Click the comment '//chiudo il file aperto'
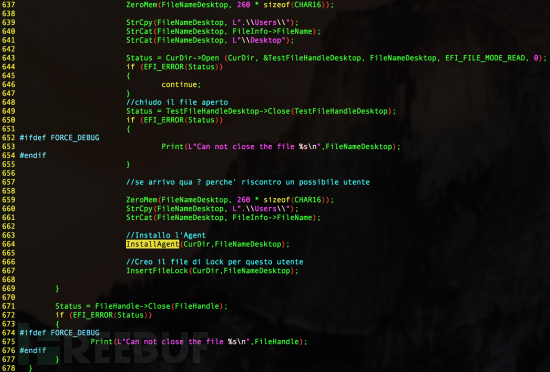550x372 pixels. [177, 102]
